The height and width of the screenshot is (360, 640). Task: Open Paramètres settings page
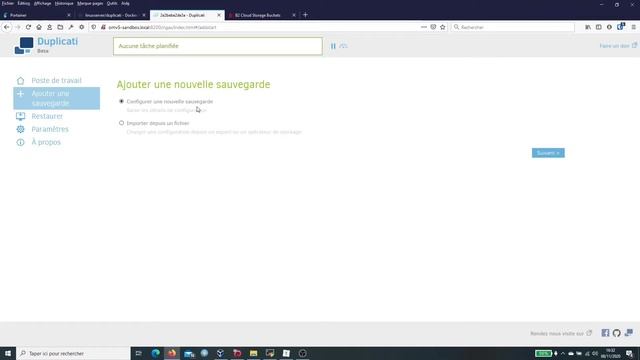click(50, 129)
